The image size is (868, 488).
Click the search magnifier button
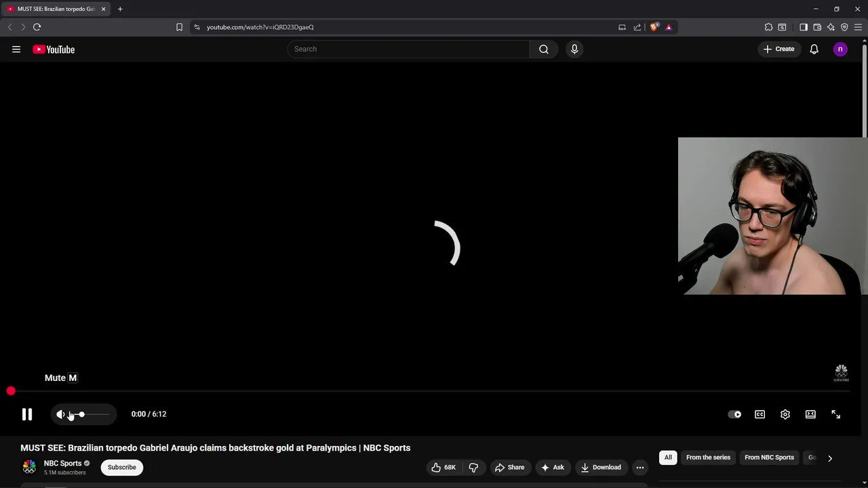coord(544,49)
